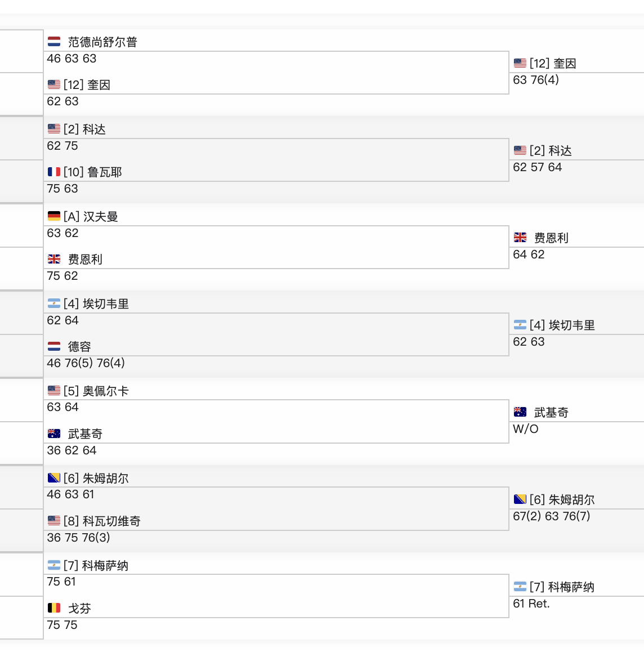644x670 pixels.
Task: Click UK flag beside 费恩利 in left column
Action: [x=54, y=259]
